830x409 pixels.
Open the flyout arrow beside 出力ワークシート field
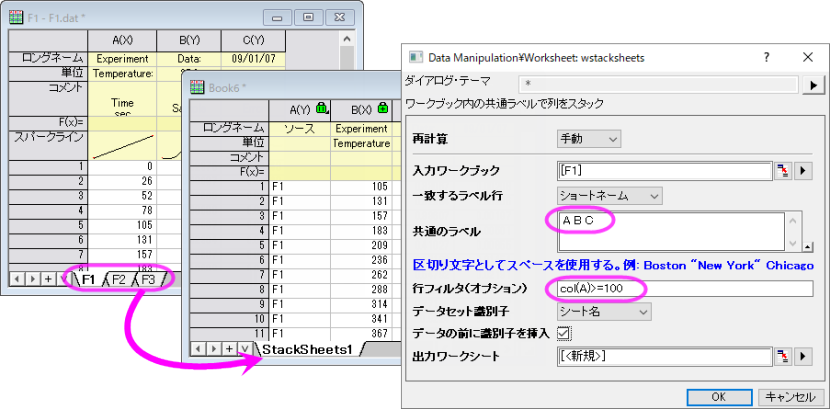[x=803, y=356]
